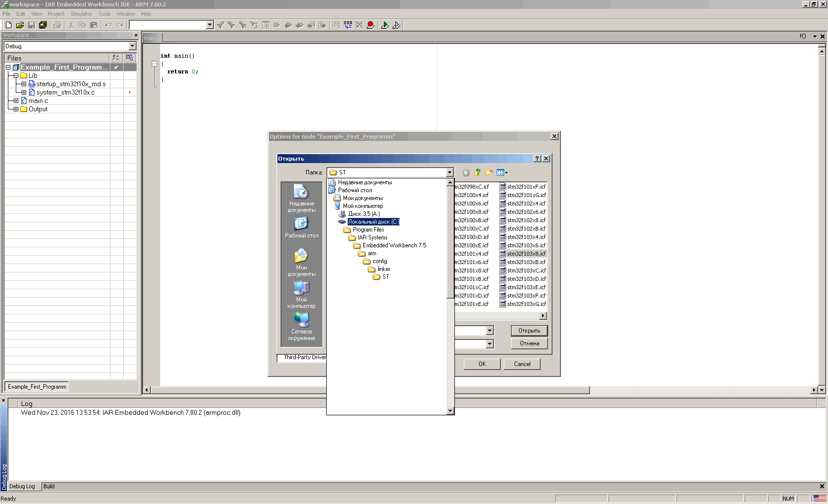Click the Открыть button
This screenshot has width=828, height=504.
(x=529, y=331)
